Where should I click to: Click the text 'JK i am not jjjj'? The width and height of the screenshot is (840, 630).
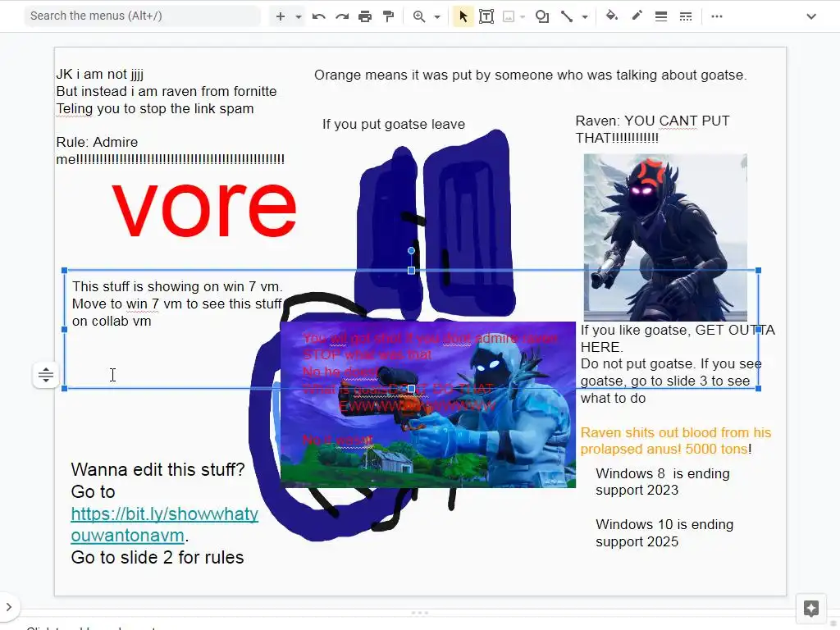99,74
